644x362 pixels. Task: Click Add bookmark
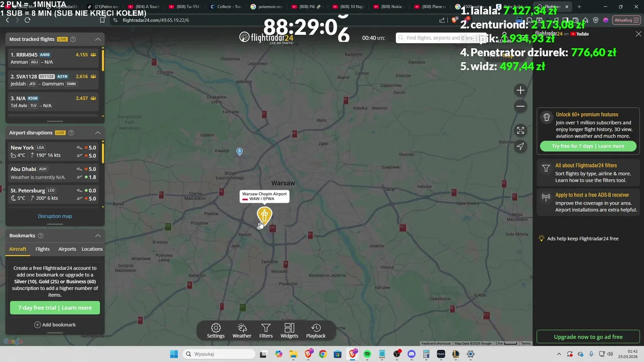click(55, 325)
